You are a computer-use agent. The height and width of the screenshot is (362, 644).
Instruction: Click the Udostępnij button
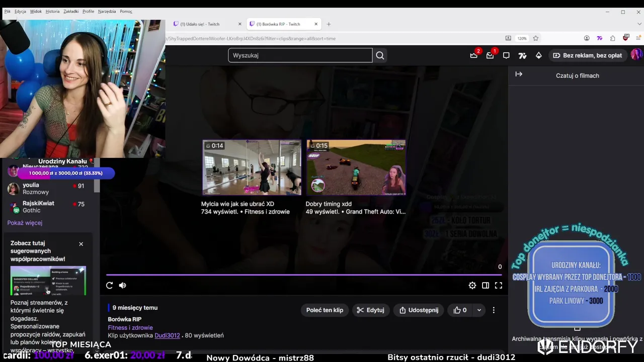point(419,310)
